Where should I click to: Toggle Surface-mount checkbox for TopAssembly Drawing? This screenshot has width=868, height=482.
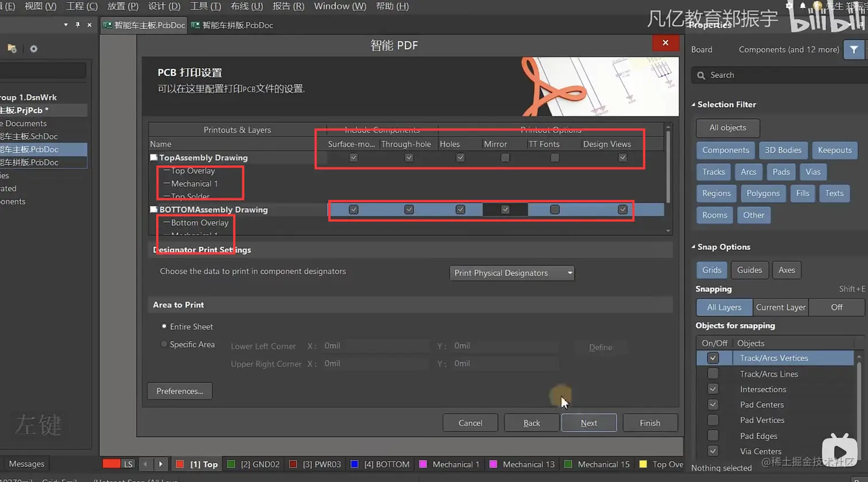[x=354, y=157]
